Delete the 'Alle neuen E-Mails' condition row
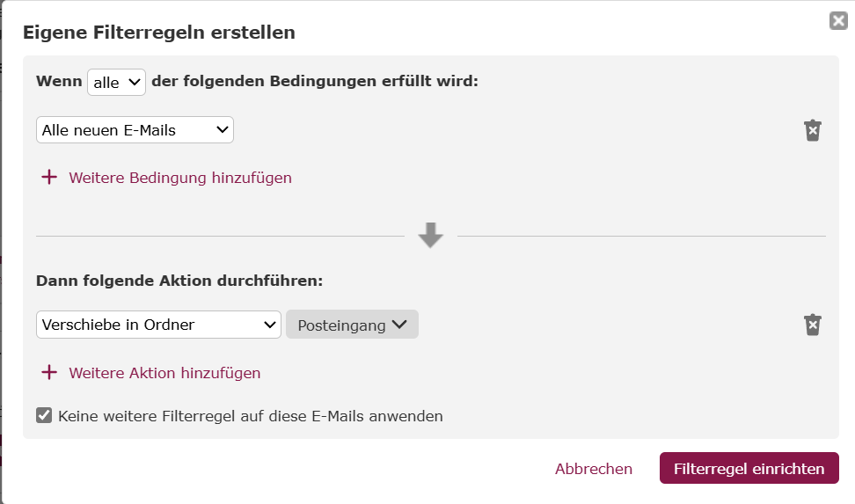Viewport: 855px width, 504px height. (x=813, y=131)
